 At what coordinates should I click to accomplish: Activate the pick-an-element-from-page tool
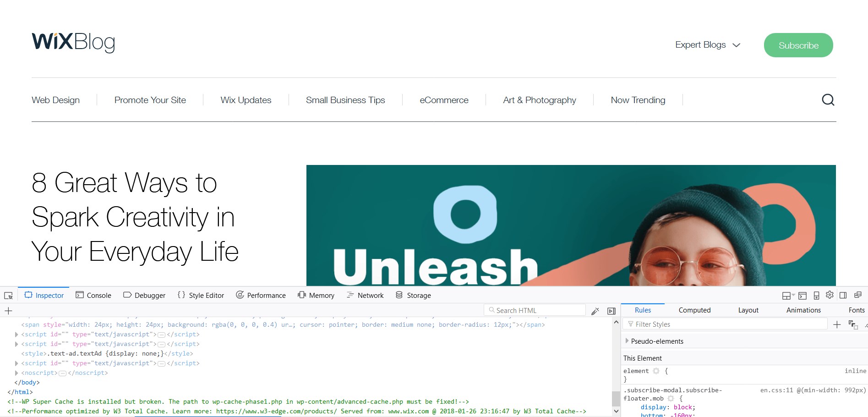coord(8,296)
